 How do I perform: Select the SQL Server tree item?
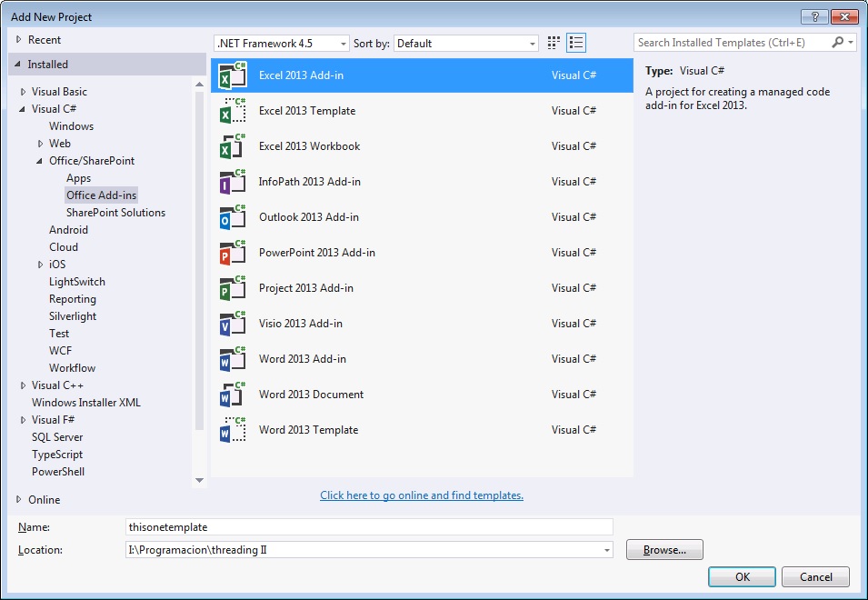tap(57, 437)
